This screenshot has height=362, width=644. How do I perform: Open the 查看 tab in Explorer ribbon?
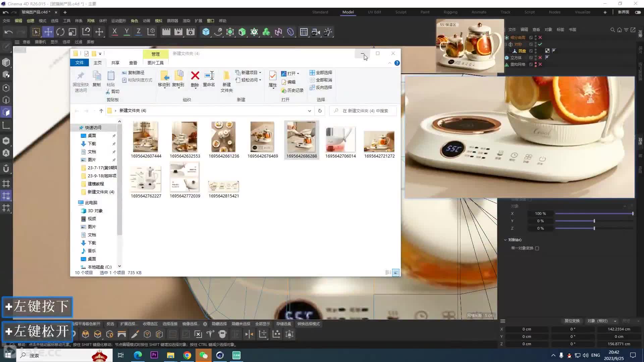(133, 63)
